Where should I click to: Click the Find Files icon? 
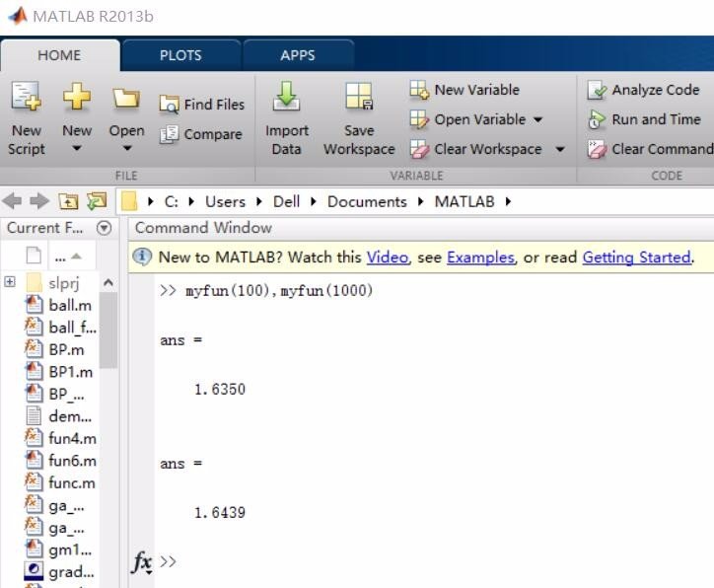[x=170, y=105]
